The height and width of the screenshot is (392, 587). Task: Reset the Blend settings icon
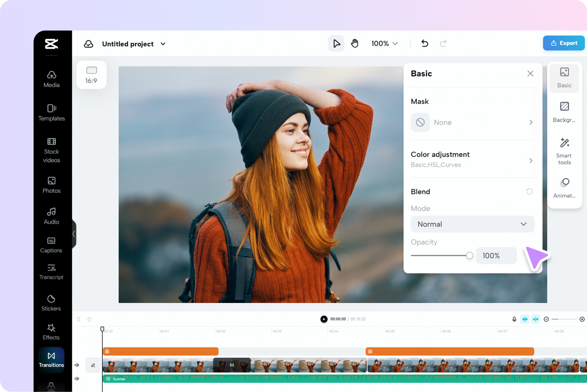click(x=529, y=191)
